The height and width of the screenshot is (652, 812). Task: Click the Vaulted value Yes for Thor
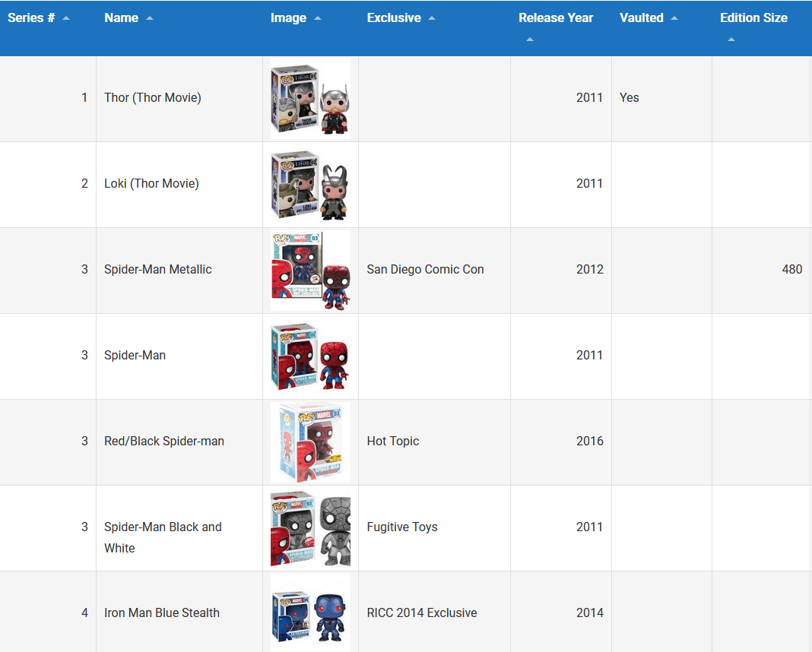630,98
